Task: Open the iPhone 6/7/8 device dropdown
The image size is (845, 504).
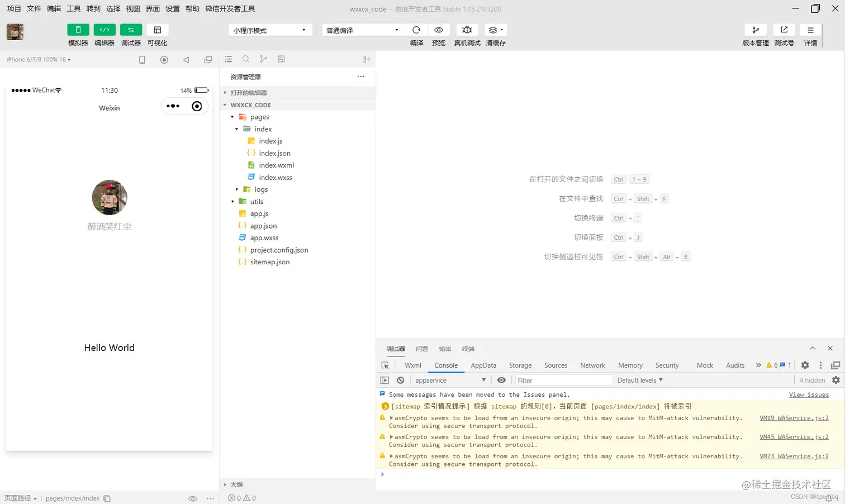Action: coord(39,59)
